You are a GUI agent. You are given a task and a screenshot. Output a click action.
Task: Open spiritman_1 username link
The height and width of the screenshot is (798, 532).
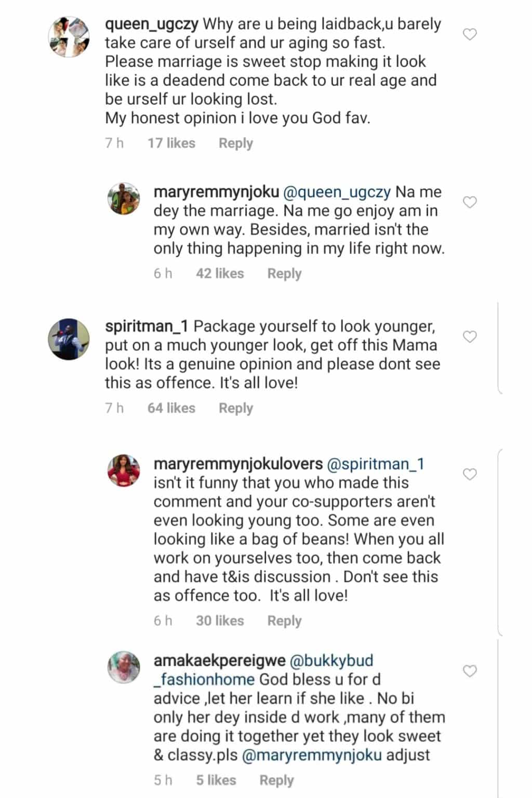[147, 326]
